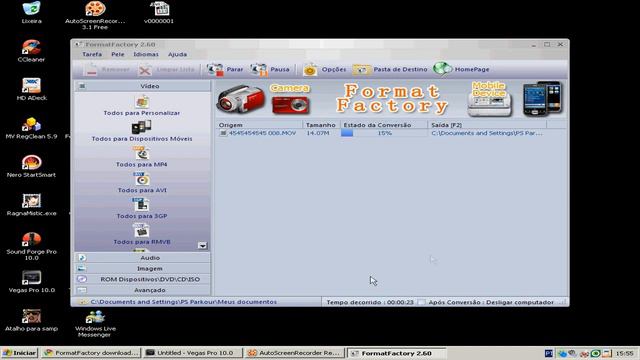Click the C:\Documents and Settings output path cell
The image size is (640, 360).
click(x=487, y=133)
